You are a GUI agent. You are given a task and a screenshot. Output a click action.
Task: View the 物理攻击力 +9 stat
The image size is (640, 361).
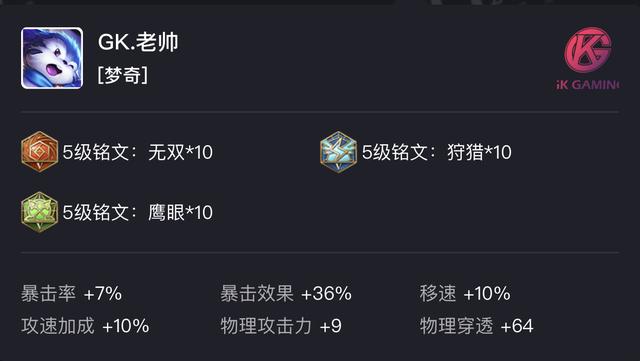tap(281, 326)
